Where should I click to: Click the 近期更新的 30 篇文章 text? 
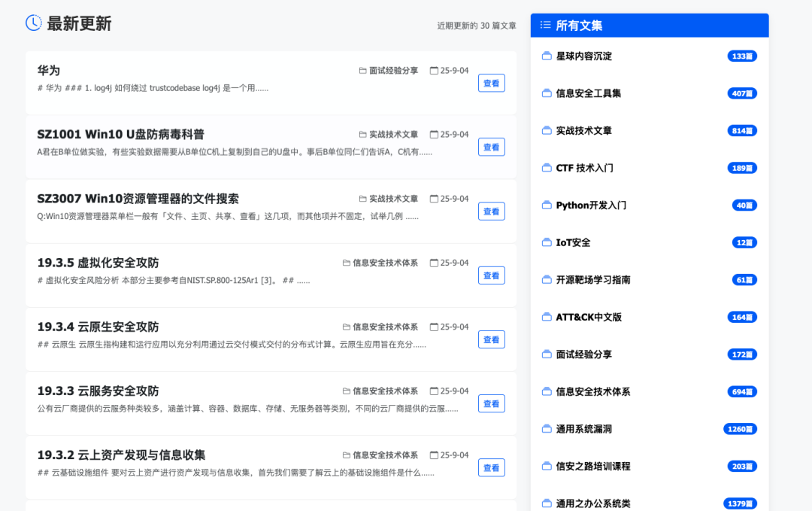point(477,26)
